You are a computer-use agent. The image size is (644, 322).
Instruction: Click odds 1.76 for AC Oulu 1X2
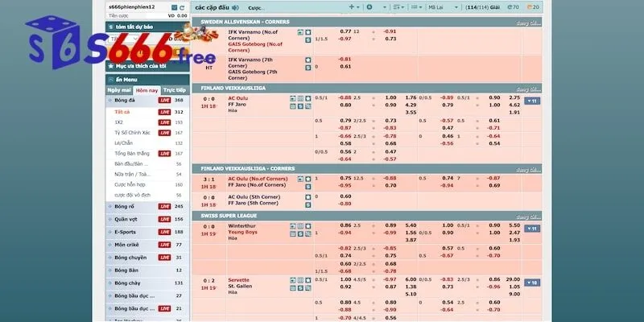click(x=411, y=98)
